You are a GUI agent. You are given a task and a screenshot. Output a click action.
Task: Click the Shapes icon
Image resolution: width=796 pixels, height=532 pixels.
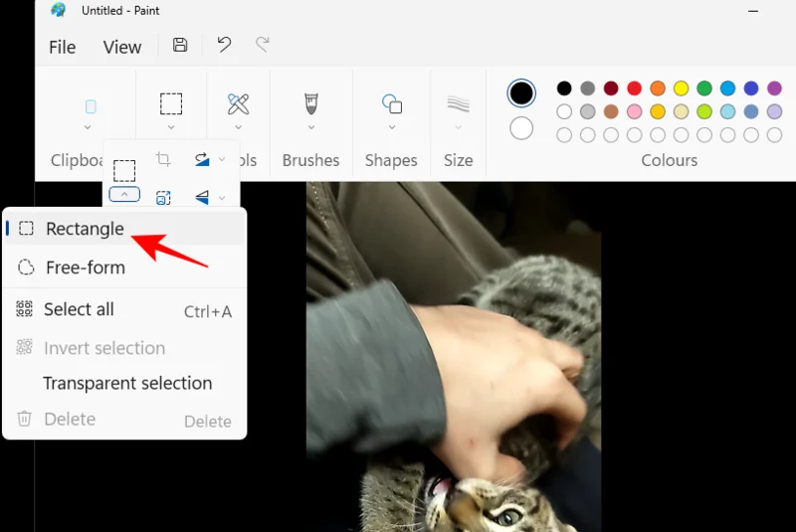tap(392, 104)
